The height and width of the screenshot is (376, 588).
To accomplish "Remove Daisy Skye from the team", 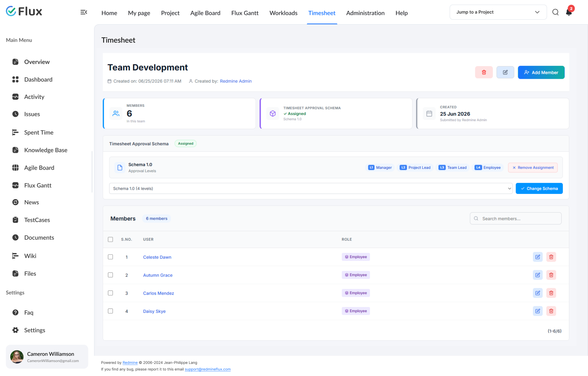I will tap(551, 311).
